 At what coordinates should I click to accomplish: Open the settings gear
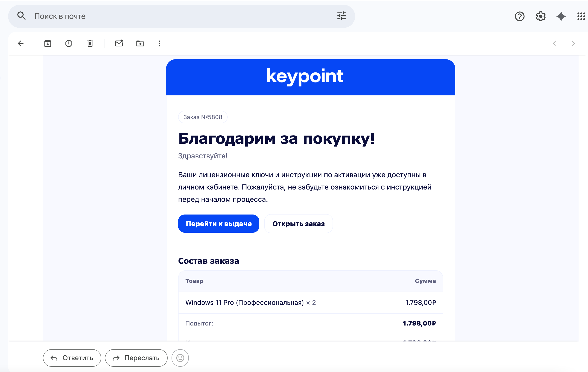pos(540,16)
